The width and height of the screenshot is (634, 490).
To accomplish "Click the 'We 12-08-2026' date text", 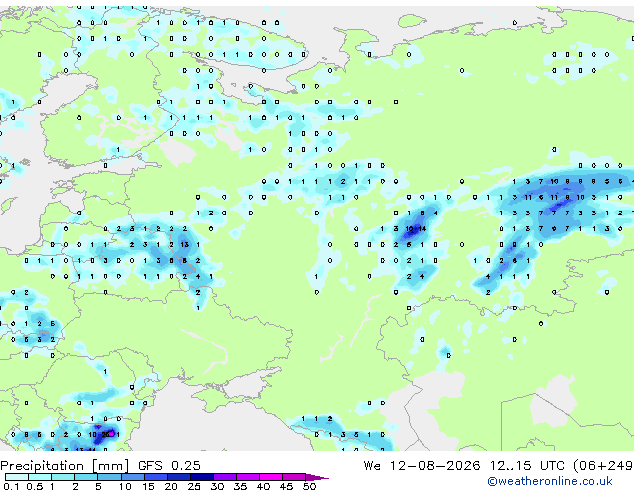I will tap(422, 465).
